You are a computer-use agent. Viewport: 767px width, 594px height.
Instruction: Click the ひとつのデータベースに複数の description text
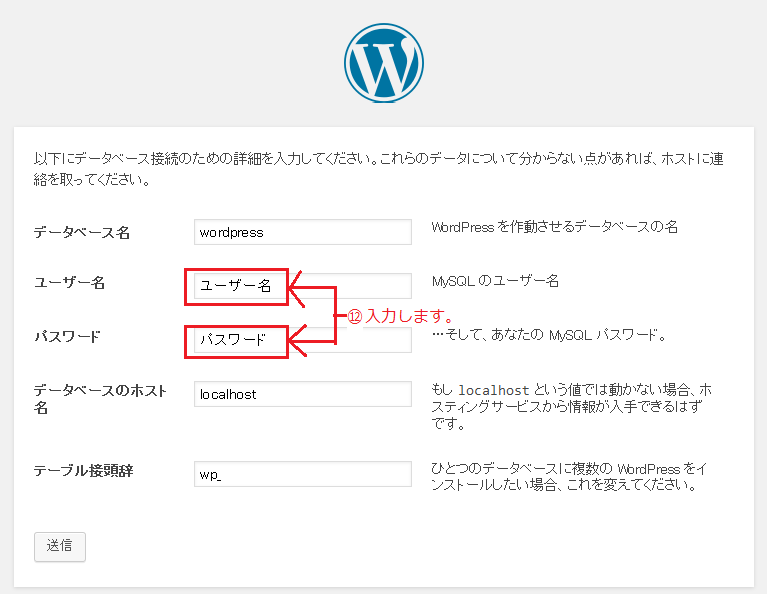569,477
